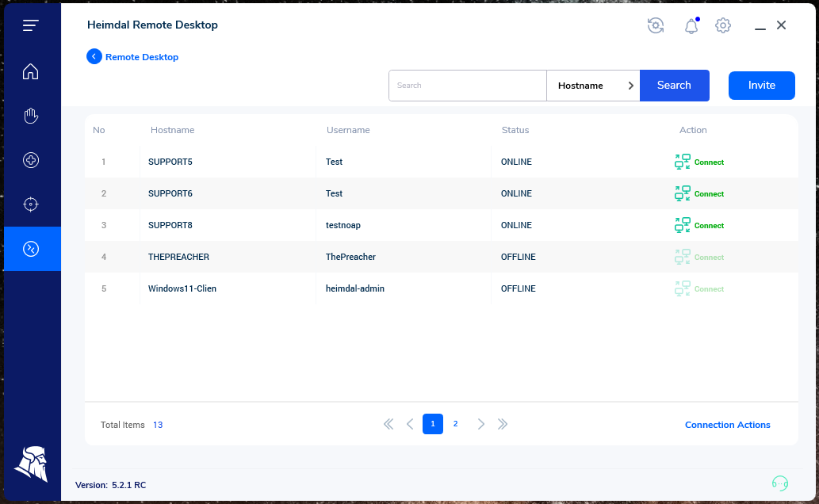Select page 1 in pagination

tap(432, 424)
